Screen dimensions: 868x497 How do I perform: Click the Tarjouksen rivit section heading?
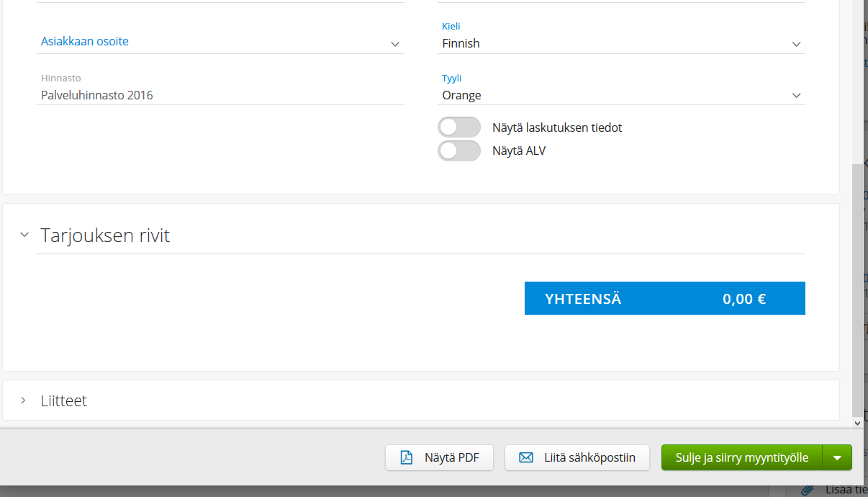pos(105,236)
